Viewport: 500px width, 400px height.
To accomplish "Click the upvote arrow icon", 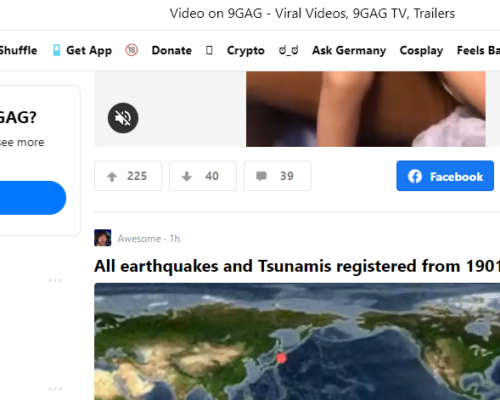I will click(112, 176).
